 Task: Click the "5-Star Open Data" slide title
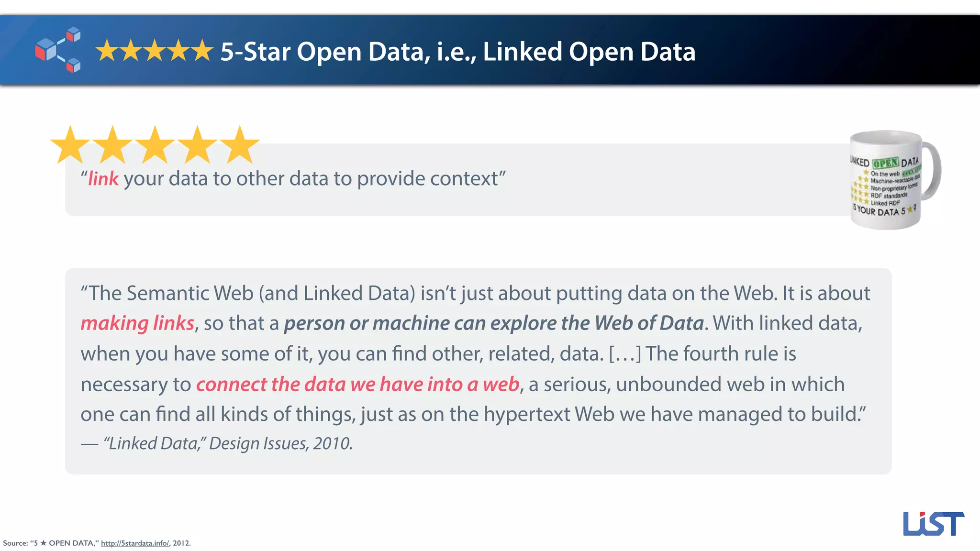tap(457, 52)
